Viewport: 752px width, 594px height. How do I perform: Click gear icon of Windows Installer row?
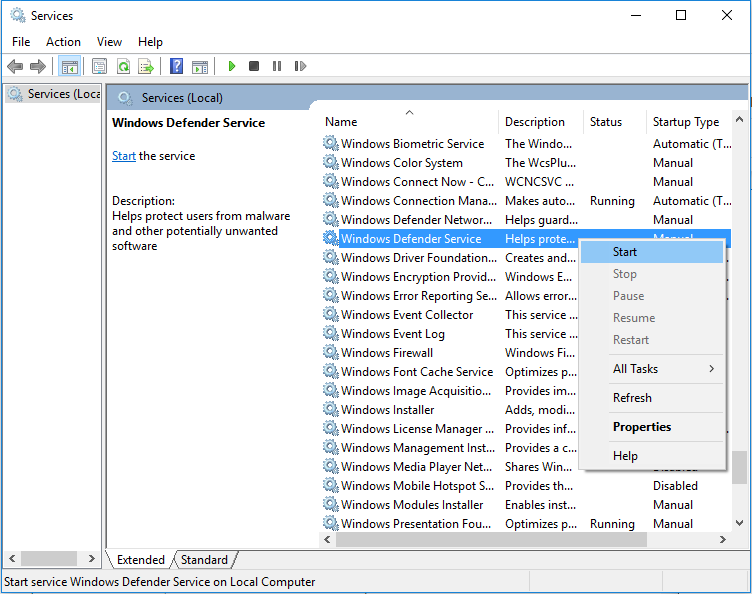coord(330,409)
